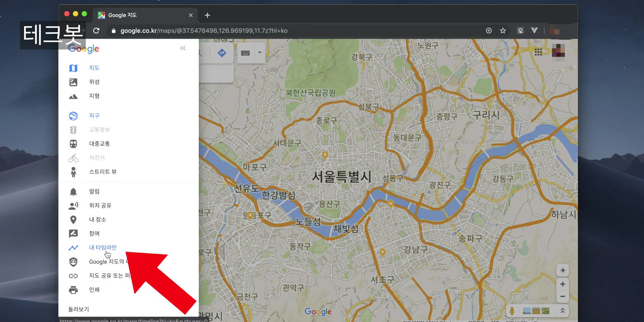Open 위치 공유 location sharing

pos(100,206)
